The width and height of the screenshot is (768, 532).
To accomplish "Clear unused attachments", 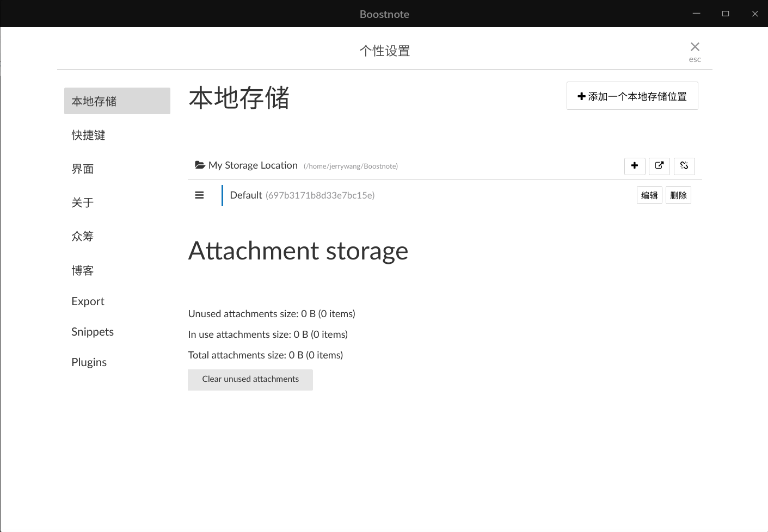I will click(x=250, y=380).
